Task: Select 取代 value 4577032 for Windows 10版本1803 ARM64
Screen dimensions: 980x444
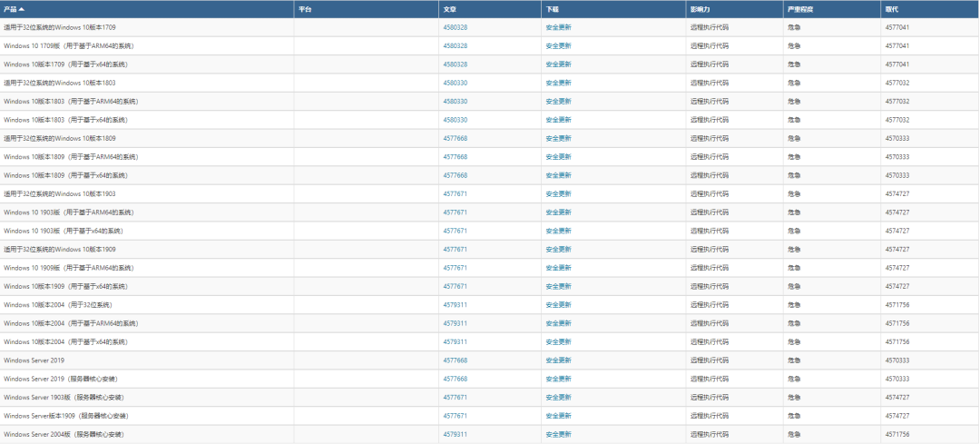Action: 897,102
